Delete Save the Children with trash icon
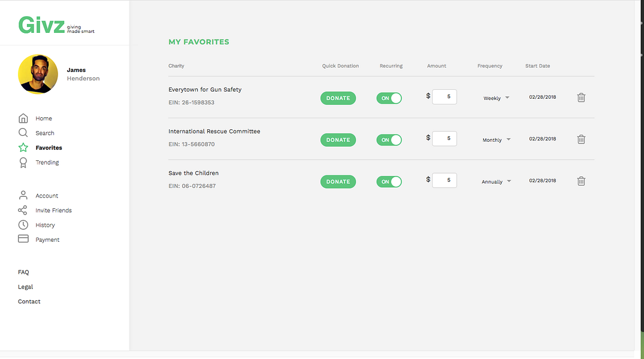The height and width of the screenshot is (359, 644). coord(581,181)
